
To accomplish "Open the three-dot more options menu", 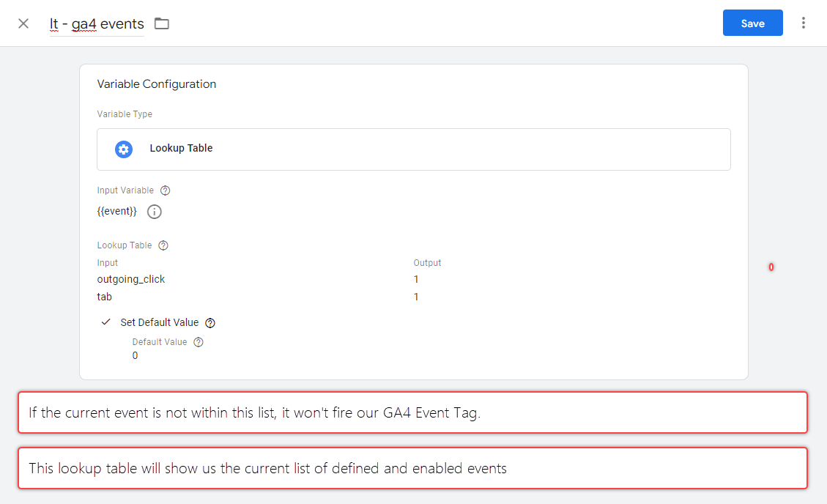I will click(x=804, y=23).
